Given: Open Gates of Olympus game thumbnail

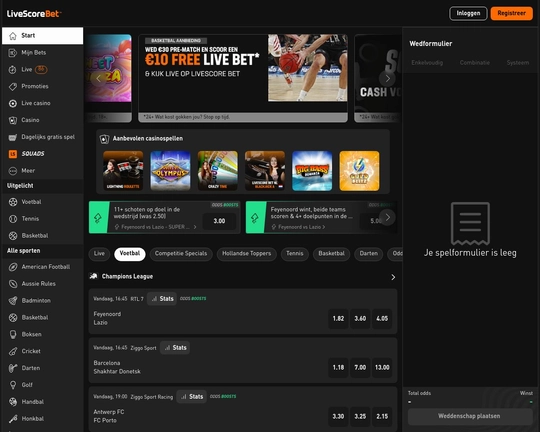Looking at the screenshot, I should coord(170,171).
